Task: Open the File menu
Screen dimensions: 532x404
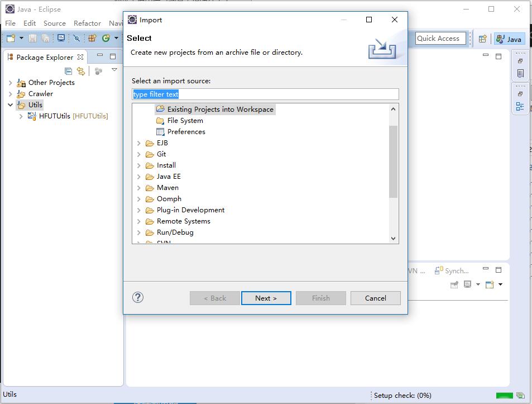Action: pyautogui.click(x=10, y=23)
